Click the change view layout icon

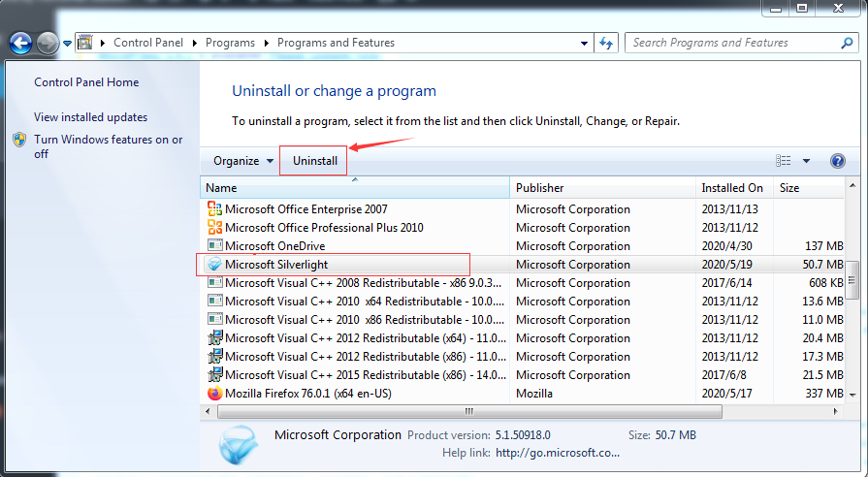click(784, 161)
